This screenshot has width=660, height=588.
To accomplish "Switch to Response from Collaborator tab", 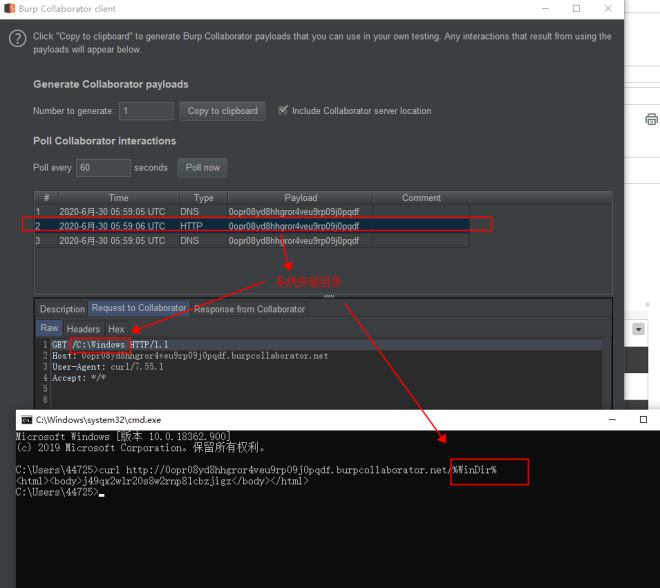I will coord(250,309).
